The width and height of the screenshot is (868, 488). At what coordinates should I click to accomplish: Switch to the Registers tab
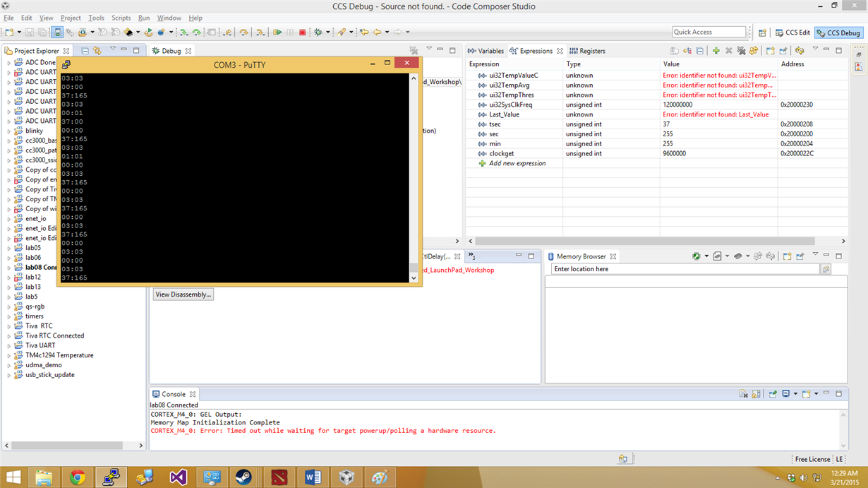pos(587,51)
